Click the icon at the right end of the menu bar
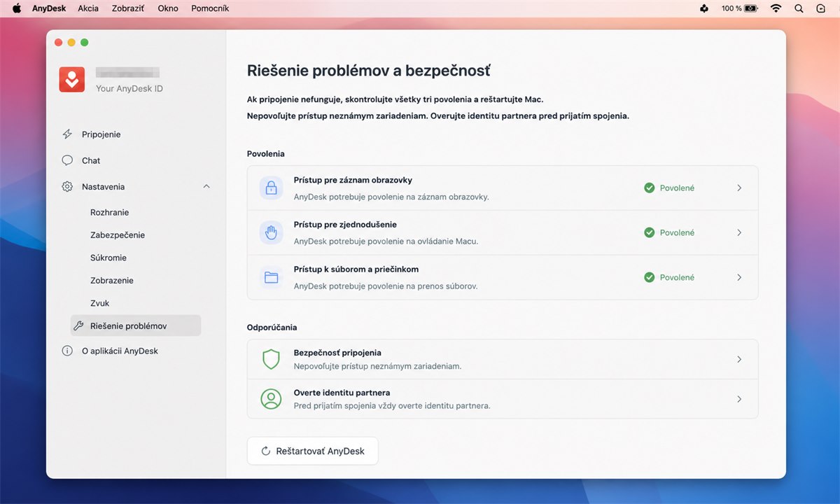The width and height of the screenshot is (840, 504). 820,8
